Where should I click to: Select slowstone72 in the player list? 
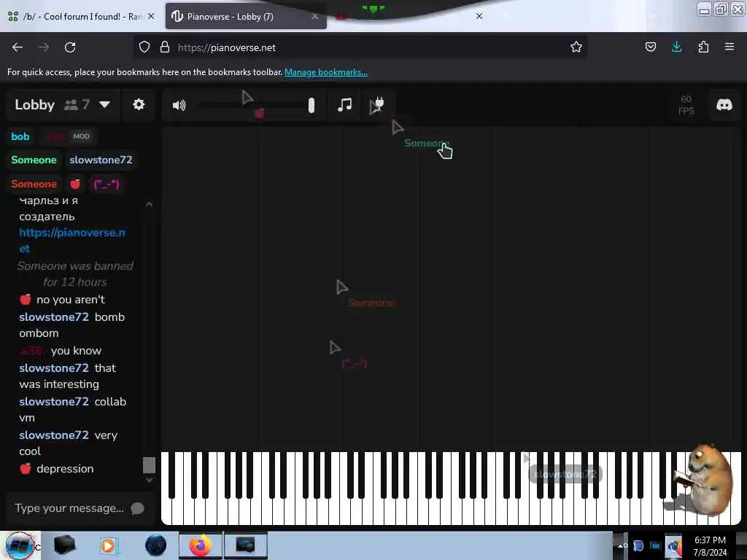tap(101, 160)
